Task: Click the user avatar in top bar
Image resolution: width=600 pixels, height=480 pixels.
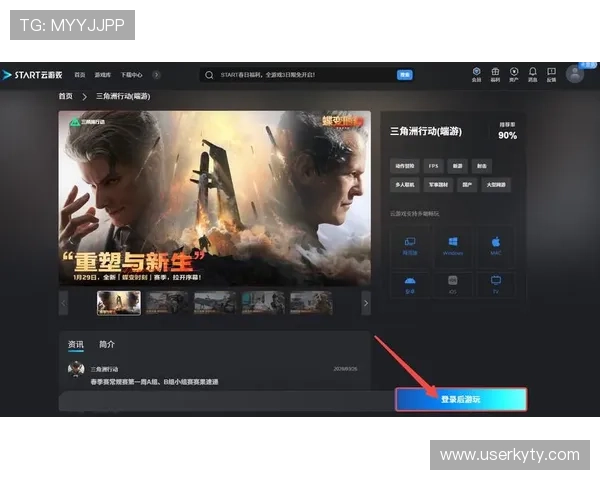Action: tap(575, 74)
